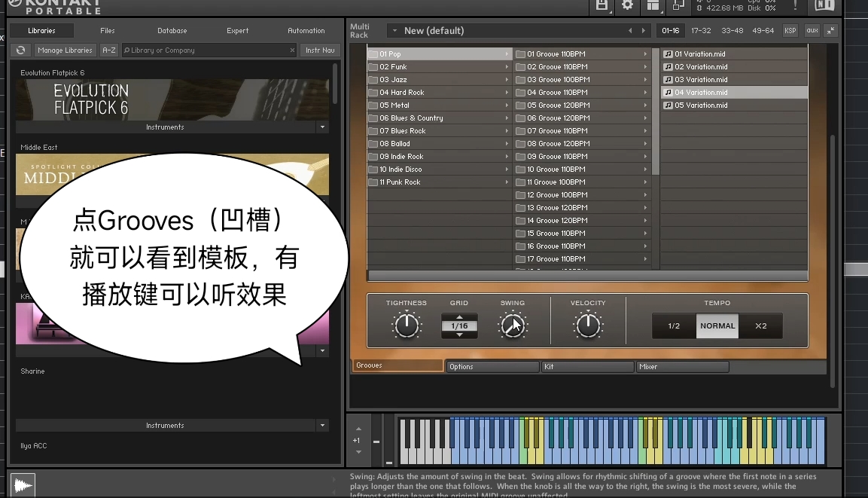Image resolution: width=868 pixels, height=498 pixels.
Task: Switch to the Files tab
Action: 108,30
